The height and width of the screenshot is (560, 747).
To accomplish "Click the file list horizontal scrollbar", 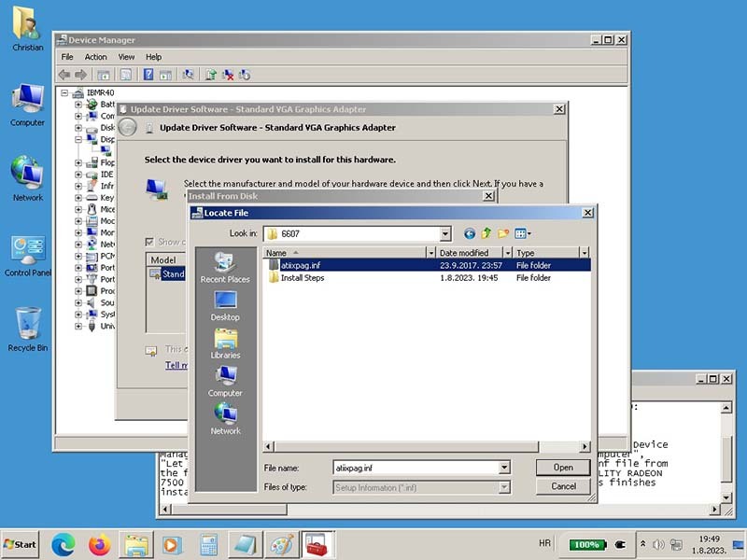I will point(420,447).
